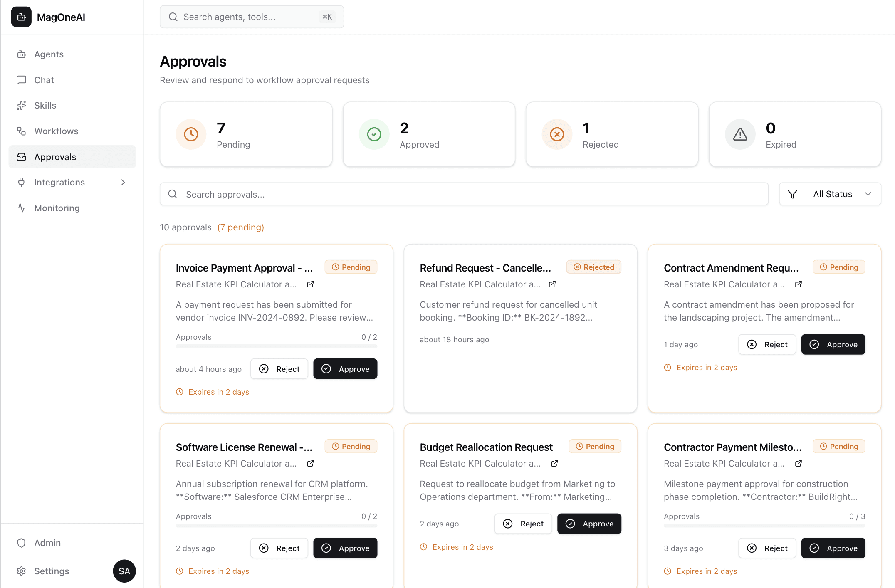The image size is (895, 588).
Task: Go to Monitoring in the sidebar
Action: click(57, 208)
